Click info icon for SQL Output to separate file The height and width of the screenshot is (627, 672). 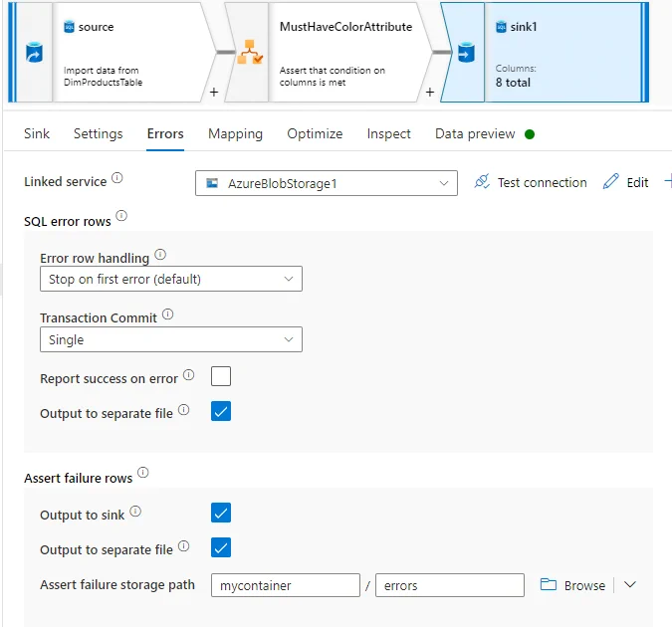tap(184, 410)
